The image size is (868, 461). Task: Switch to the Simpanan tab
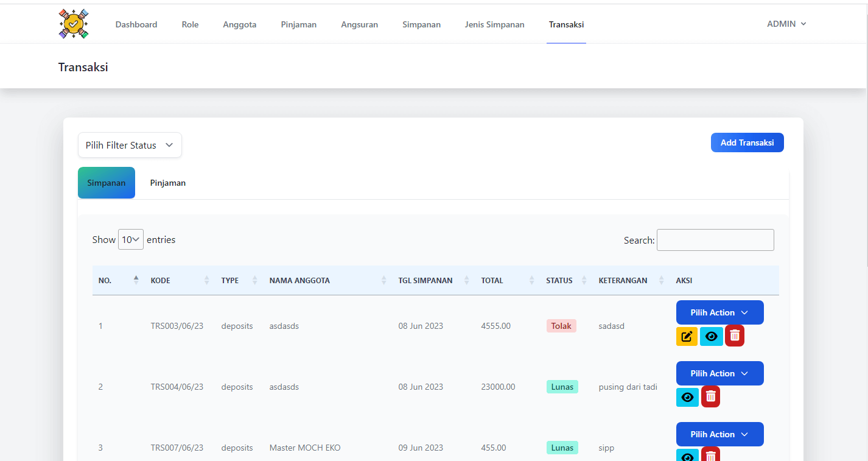(x=107, y=183)
